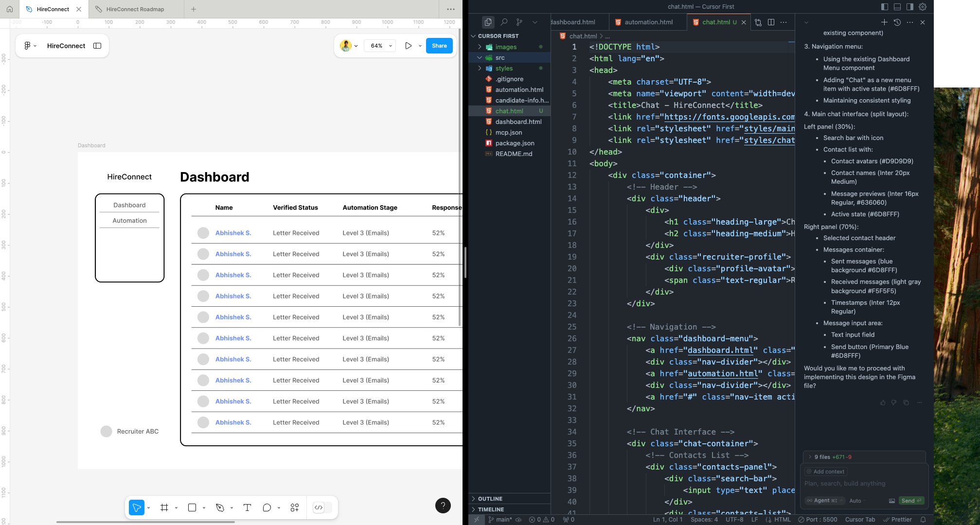Open the Source Control view in Cursor

point(519,22)
